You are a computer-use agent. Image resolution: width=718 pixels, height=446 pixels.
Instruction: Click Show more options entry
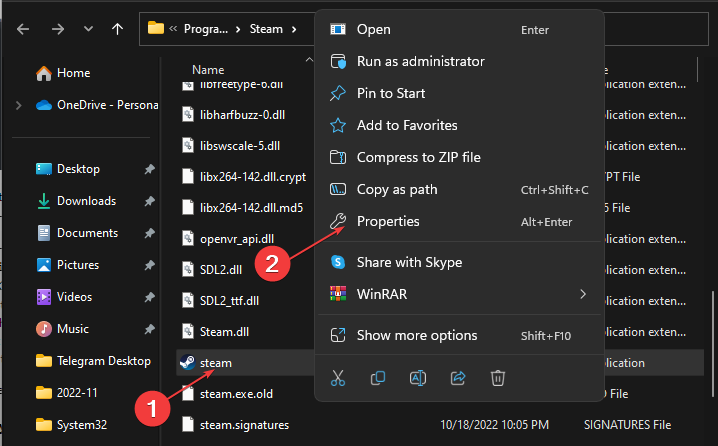416,335
